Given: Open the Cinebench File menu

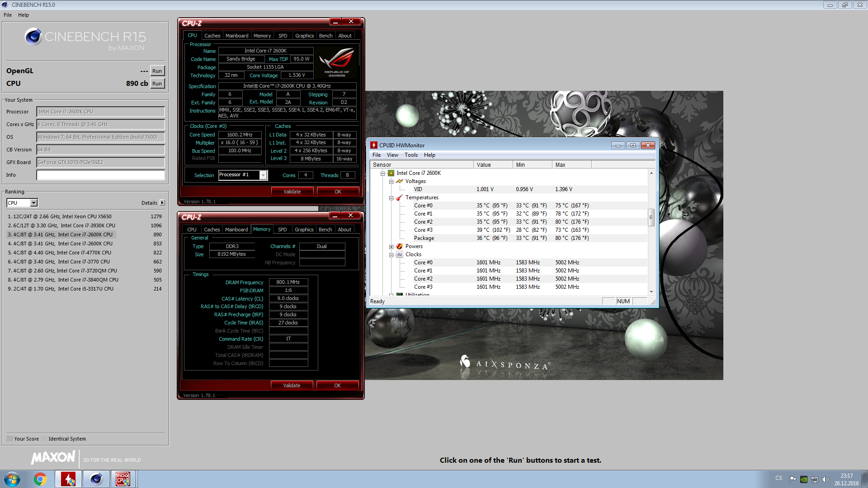Looking at the screenshot, I should (x=8, y=15).
